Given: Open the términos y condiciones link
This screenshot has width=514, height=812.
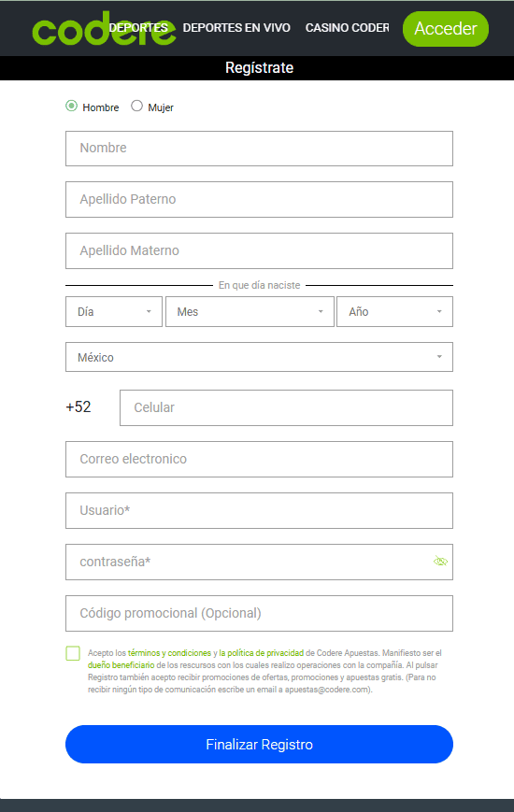Looking at the screenshot, I should click(169, 653).
